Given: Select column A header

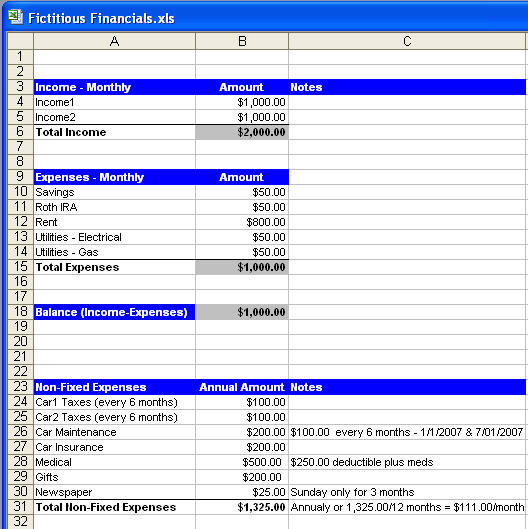Looking at the screenshot, I should pos(114,41).
